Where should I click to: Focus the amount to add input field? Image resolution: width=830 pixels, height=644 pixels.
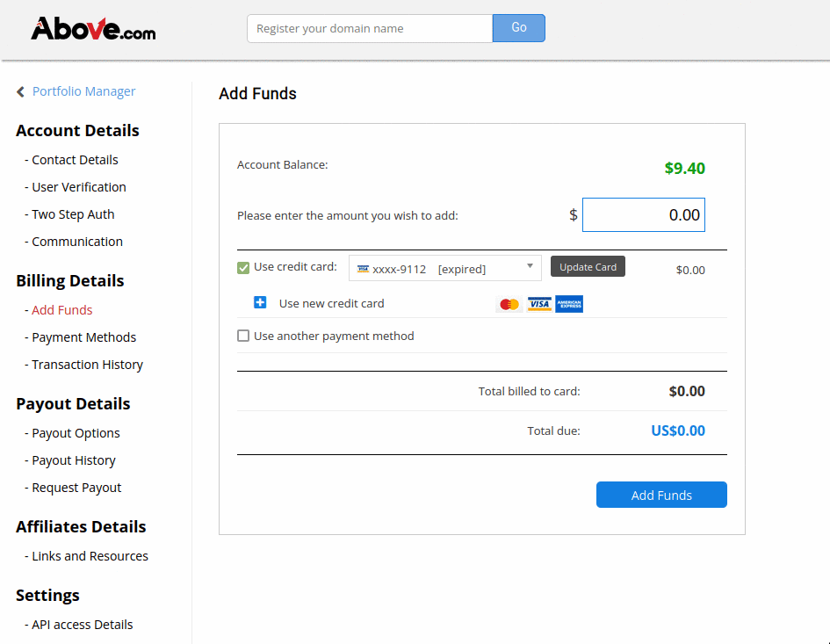click(643, 215)
